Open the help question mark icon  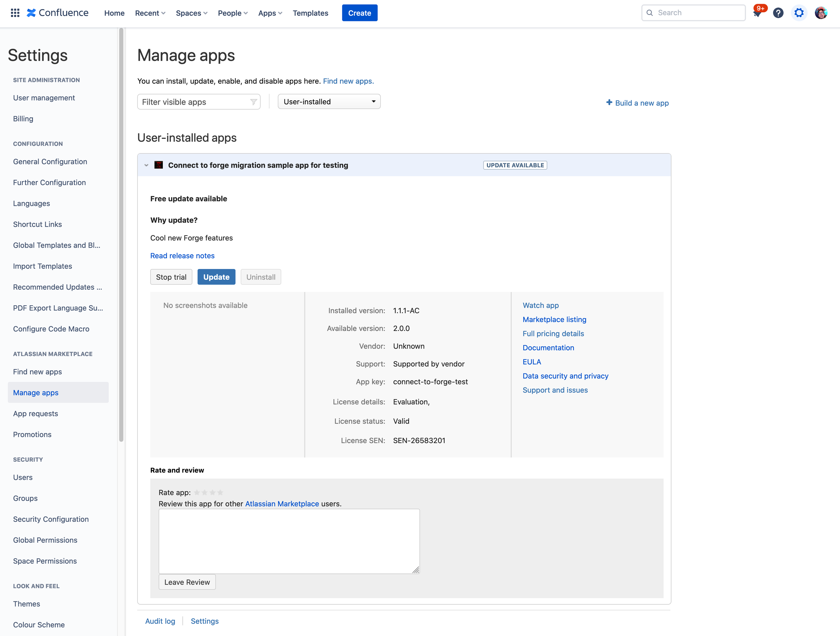point(778,13)
